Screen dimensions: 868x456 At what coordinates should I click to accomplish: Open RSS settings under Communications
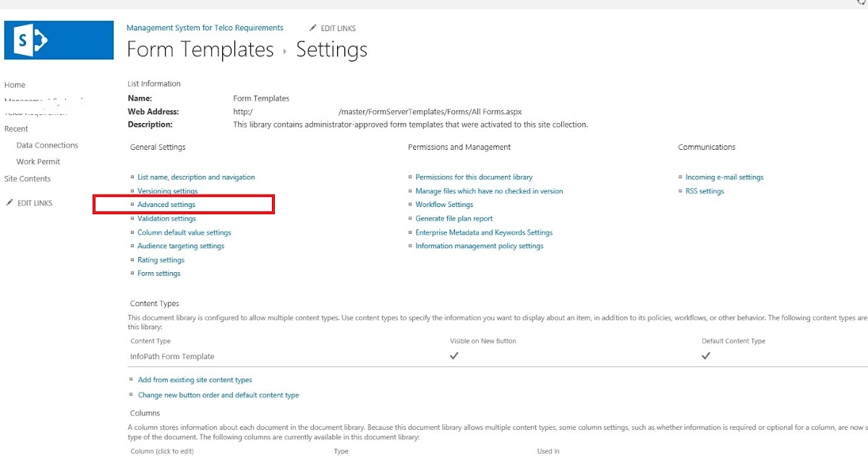pos(705,190)
